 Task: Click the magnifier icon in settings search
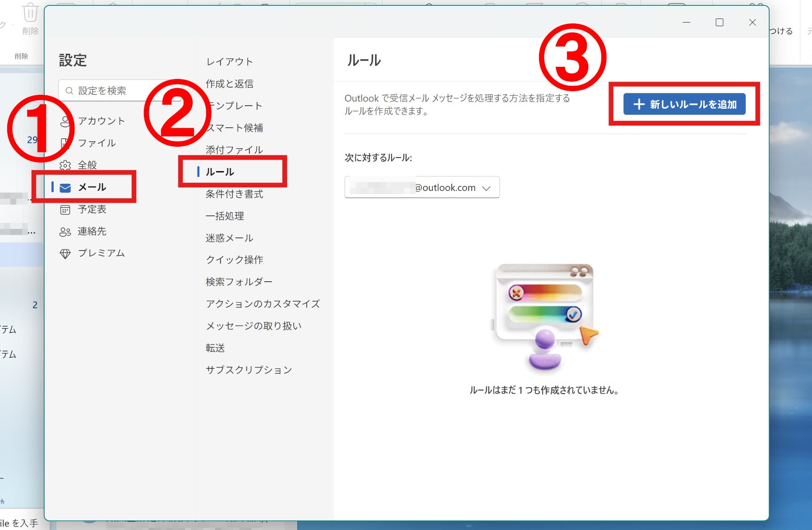[x=69, y=91]
